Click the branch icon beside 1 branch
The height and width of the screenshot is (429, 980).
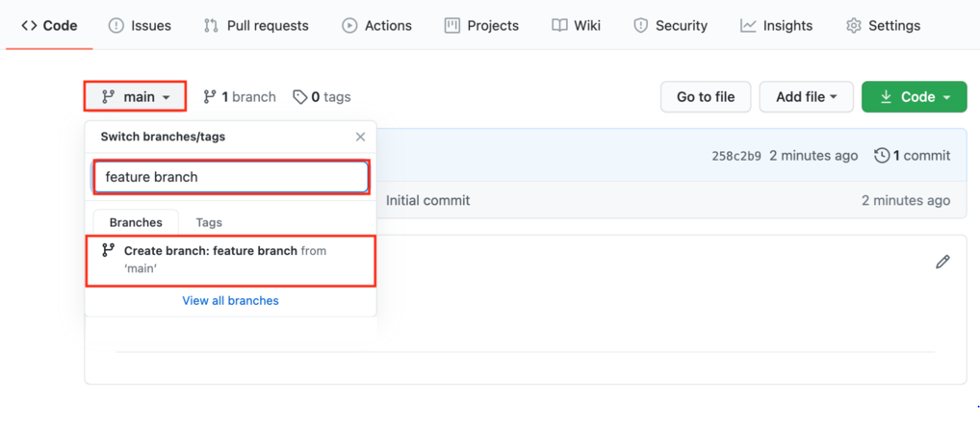coord(210,97)
